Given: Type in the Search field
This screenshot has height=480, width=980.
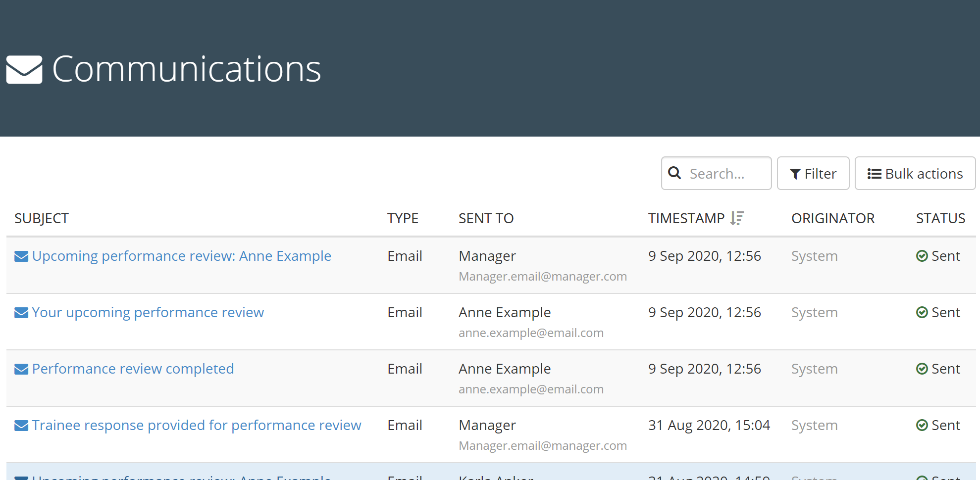Looking at the screenshot, I should click(725, 174).
